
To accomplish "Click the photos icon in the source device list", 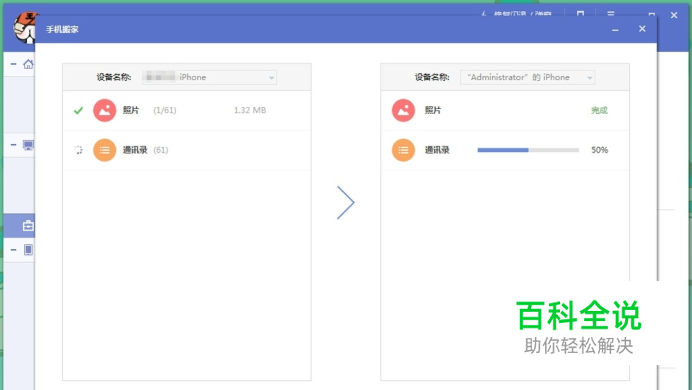I will pyautogui.click(x=105, y=110).
